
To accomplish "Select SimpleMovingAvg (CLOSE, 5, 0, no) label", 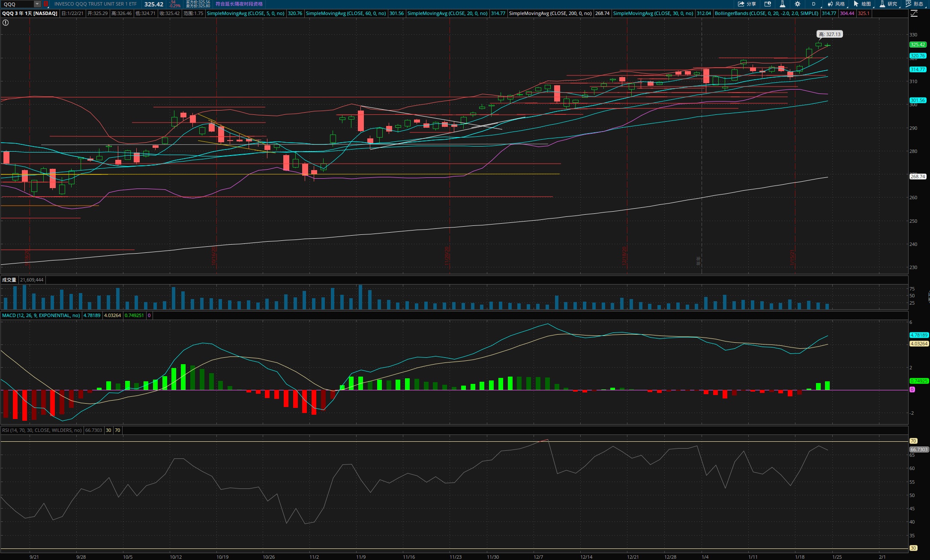I will 246,13.
